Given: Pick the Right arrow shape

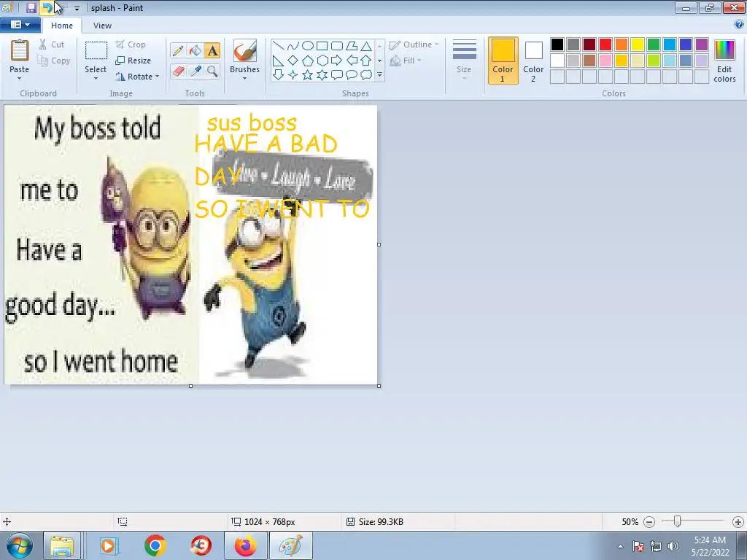Looking at the screenshot, I should coord(337,61).
